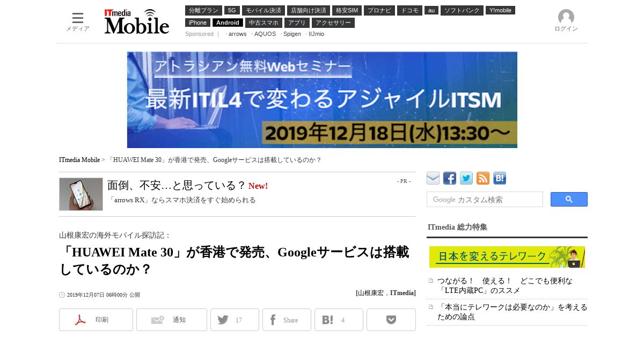Image resolution: width=644 pixels, height=338 pixels.
Task: Select the Android category tag
Action: 228,23
